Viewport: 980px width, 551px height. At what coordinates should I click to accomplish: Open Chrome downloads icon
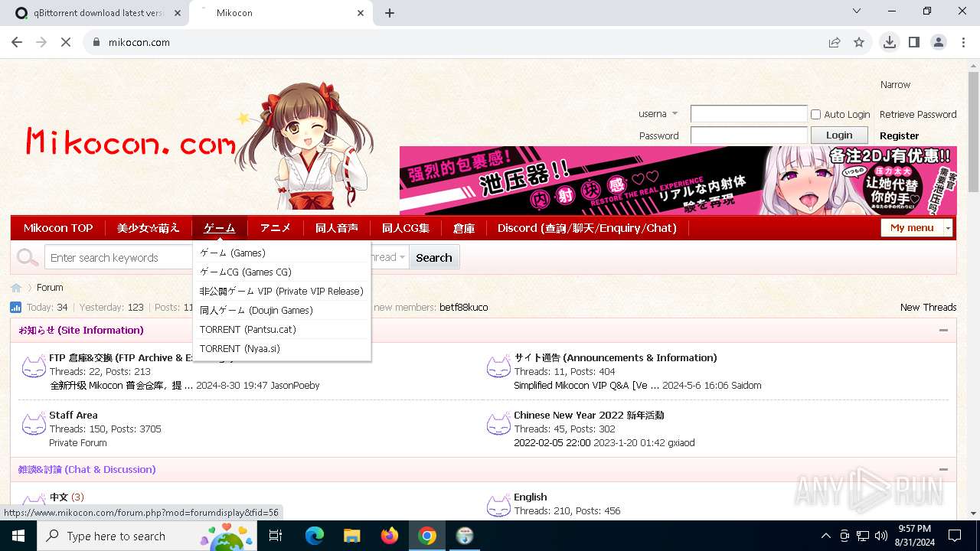point(890,42)
